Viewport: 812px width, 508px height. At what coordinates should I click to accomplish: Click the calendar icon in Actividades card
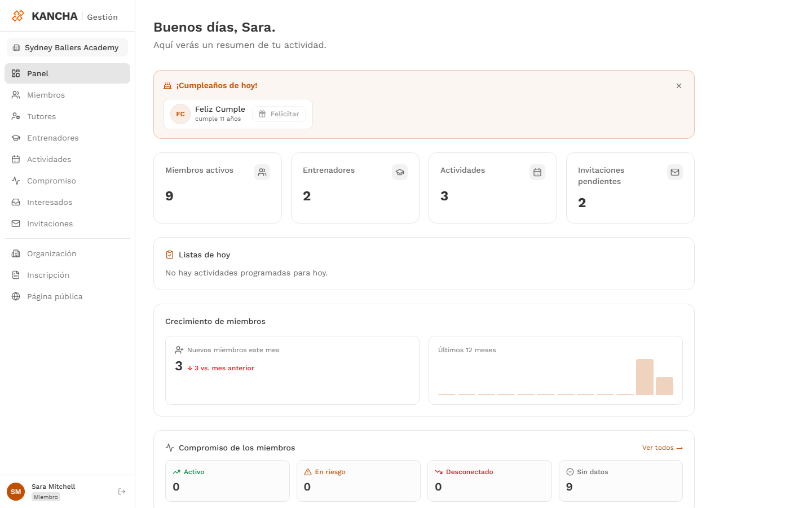click(x=537, y=172)
